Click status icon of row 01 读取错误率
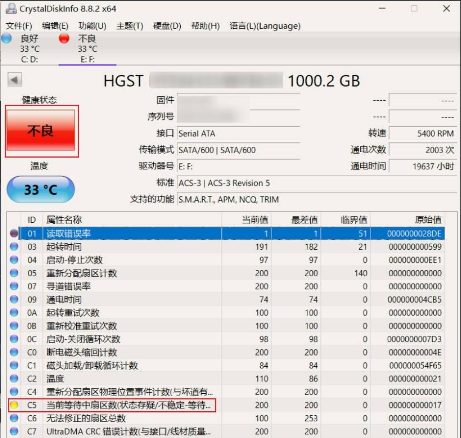The image size is (461, 438). point(14,233)
